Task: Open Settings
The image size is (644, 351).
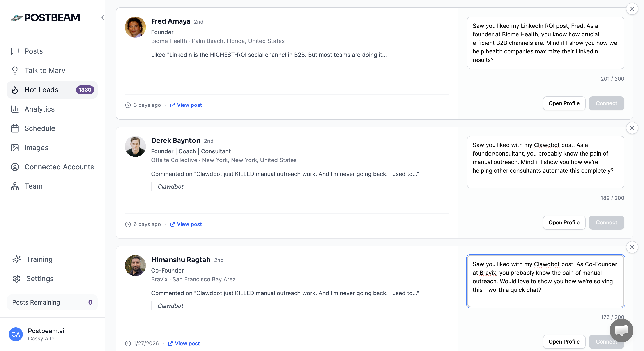Action: pyautogui.click(x=40, y=278)
